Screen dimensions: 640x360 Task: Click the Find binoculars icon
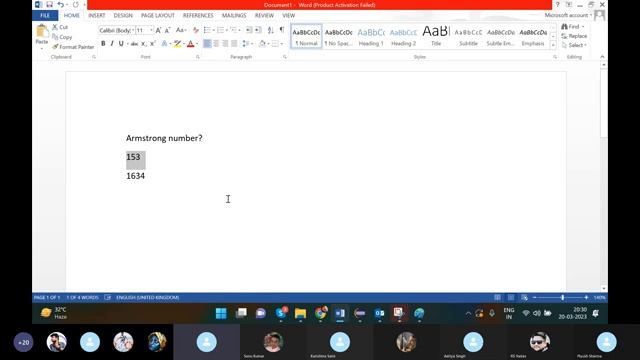click(x=564, y=27)
